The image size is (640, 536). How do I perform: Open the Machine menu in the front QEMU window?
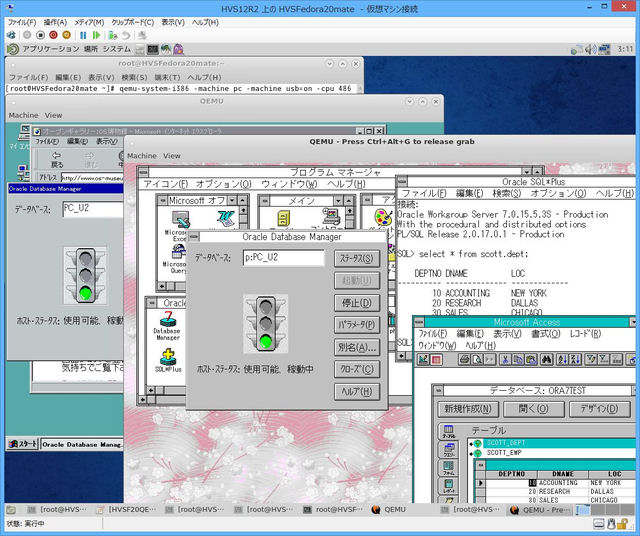[142, 156]
